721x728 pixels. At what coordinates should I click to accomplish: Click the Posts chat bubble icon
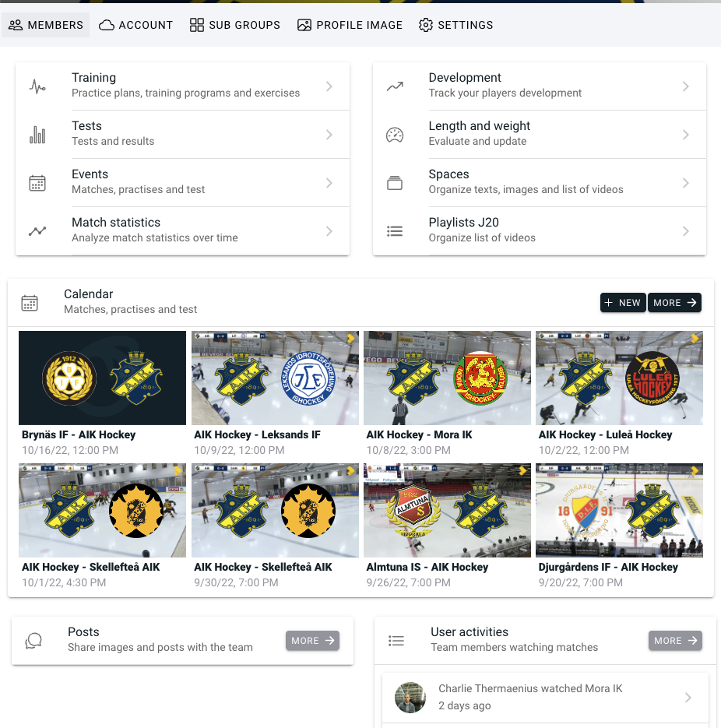coord(33,641)
